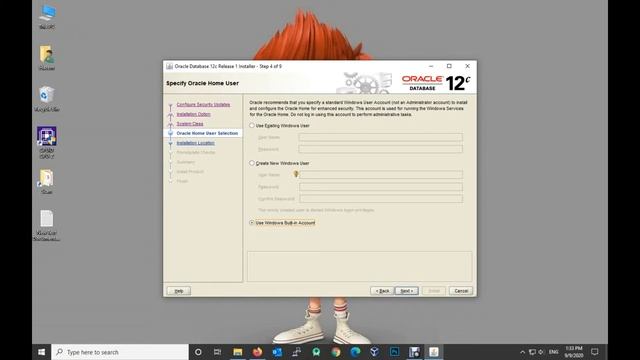Close the Oracle installer window

pyautogui.click(x=467, y=66)
